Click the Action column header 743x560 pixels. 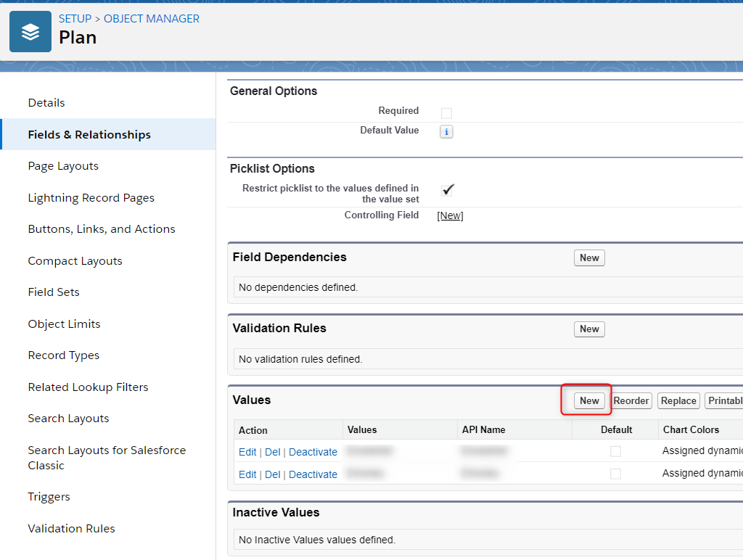point(253,430)
